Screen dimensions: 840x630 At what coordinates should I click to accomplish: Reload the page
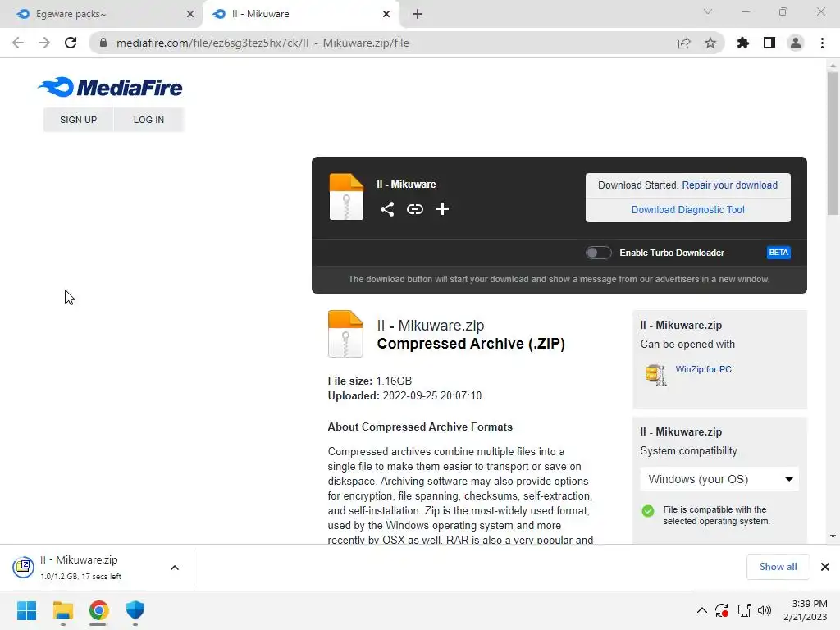coord(71,43)
